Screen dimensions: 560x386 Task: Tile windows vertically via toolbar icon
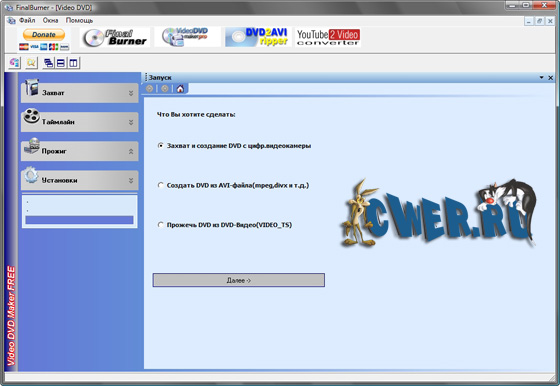tap(74, 63)
